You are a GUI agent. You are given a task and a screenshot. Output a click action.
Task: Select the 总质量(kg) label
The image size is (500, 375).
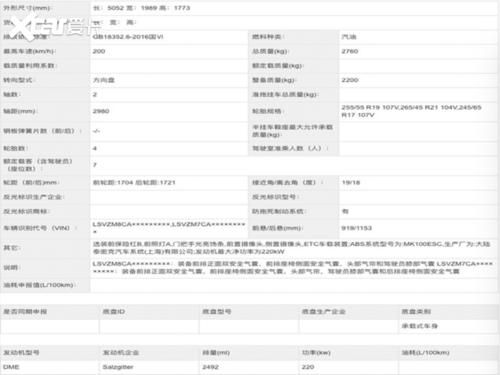point(270,51)
